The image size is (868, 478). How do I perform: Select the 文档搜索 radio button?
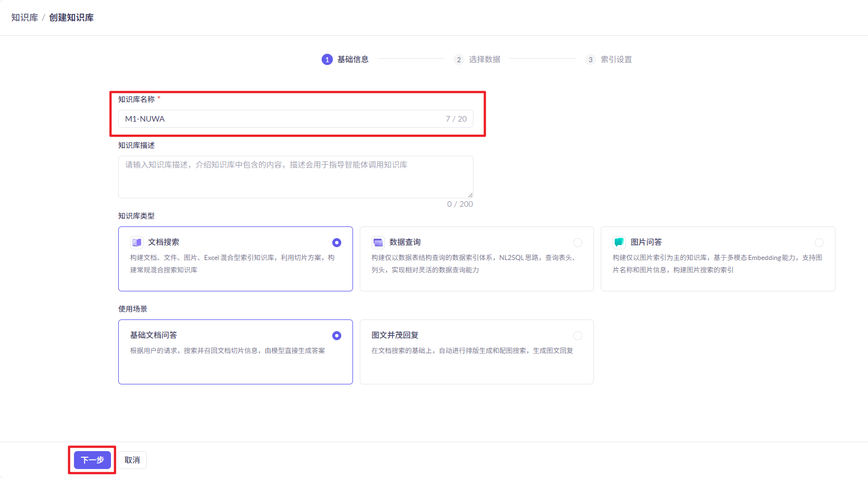(x=337, y=243)
